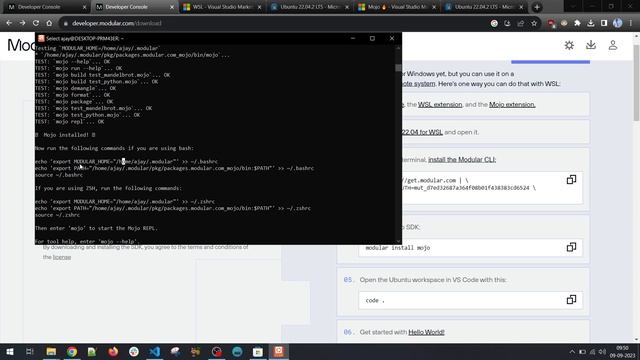Close the WSL - Visual Studio Marketplace tab
Screen dimensions: 640x360
pos(259,7)
